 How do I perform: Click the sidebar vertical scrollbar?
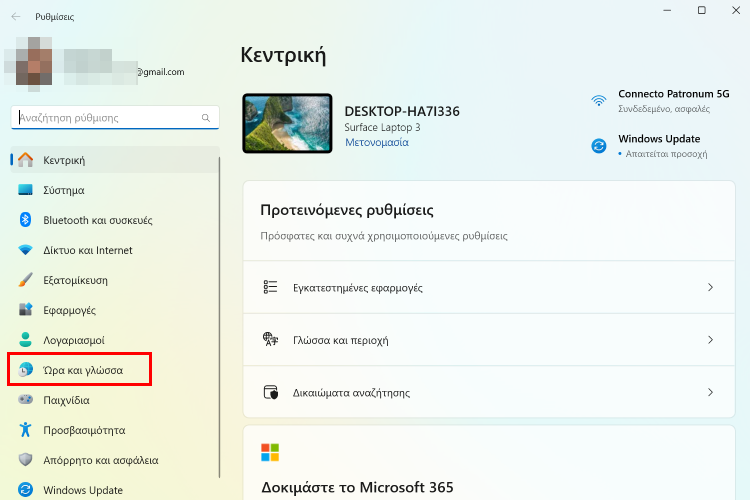(x=219, y=317)
